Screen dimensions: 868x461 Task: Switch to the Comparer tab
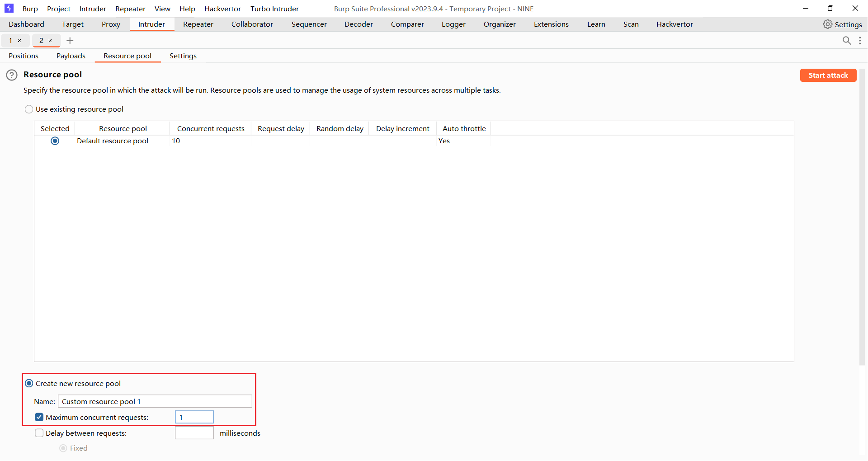(407, 24)
